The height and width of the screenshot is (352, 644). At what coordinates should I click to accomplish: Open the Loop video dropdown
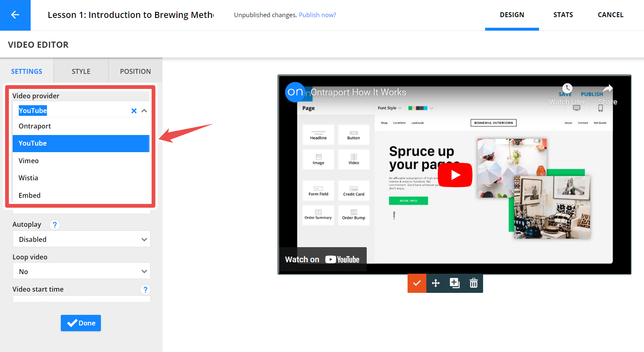[82, 271]
